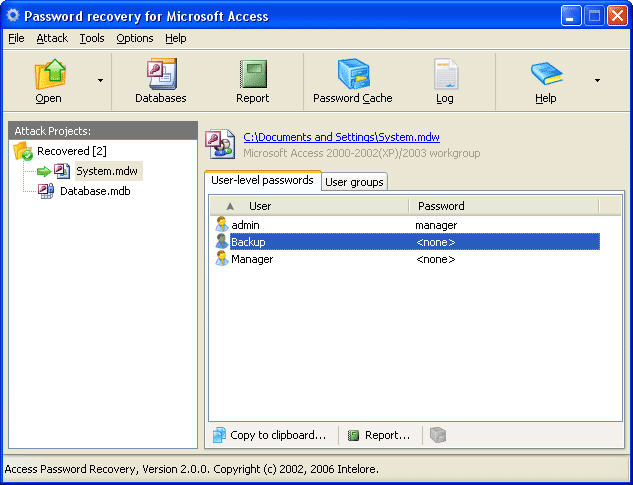Sort by the Password column header
This screenshot has height=485, width=633.
click(x=503, y=206)
